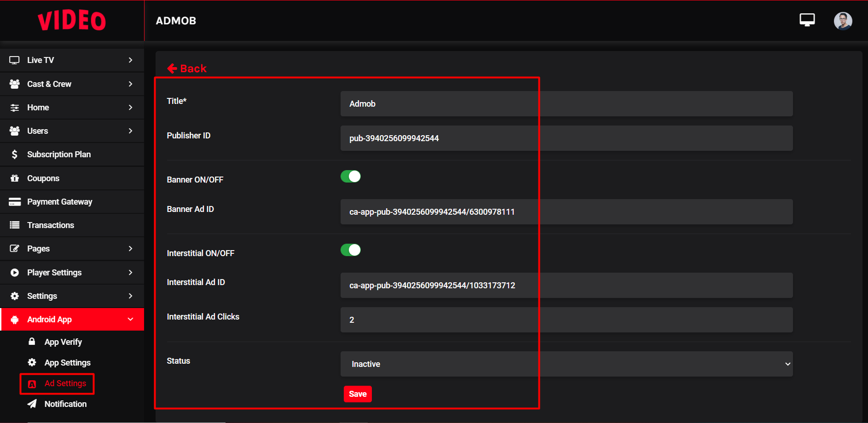Expand the Settings chevron

(x=130, y=296)
